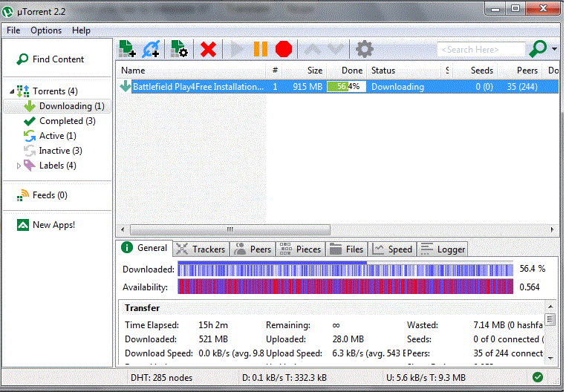
Task: Stop the torrent with red stop icon
Action: pos(283,49)
